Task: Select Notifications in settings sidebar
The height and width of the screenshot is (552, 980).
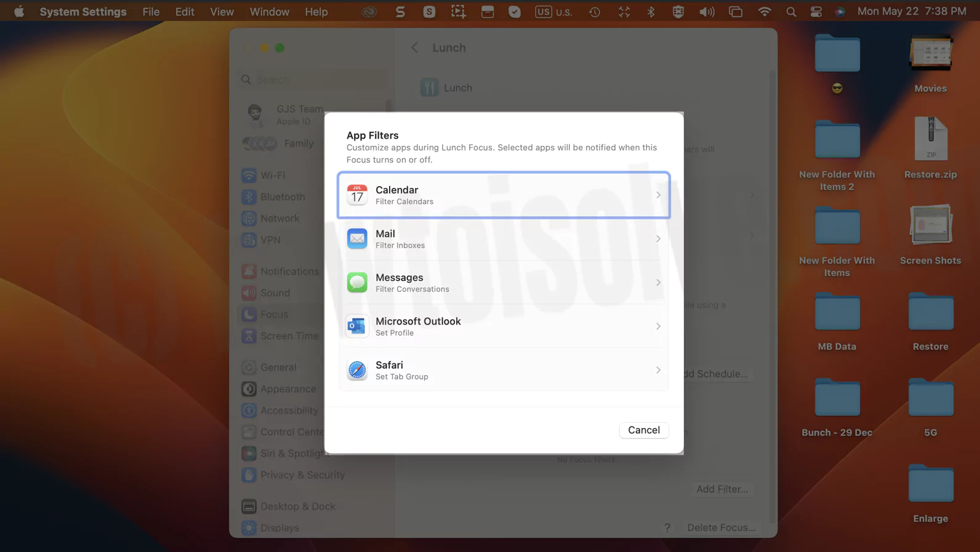Action: (x=281, y=271)
